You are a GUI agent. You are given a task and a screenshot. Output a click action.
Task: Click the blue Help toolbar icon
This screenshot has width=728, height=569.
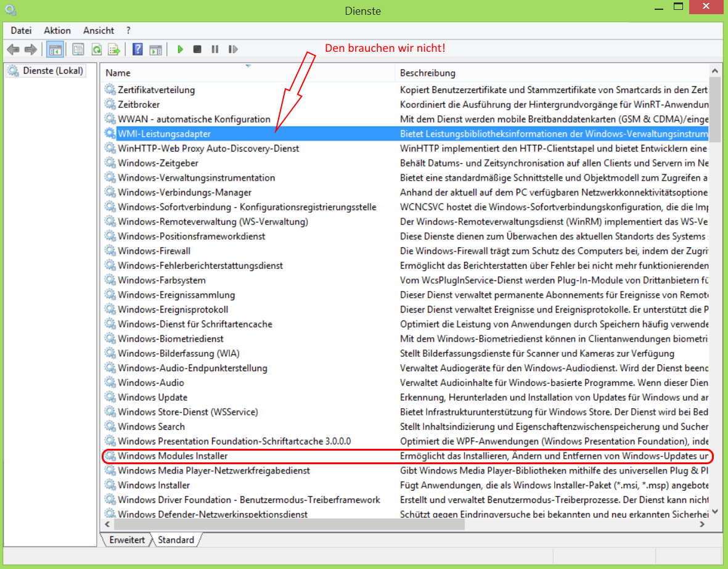point(137,49)
